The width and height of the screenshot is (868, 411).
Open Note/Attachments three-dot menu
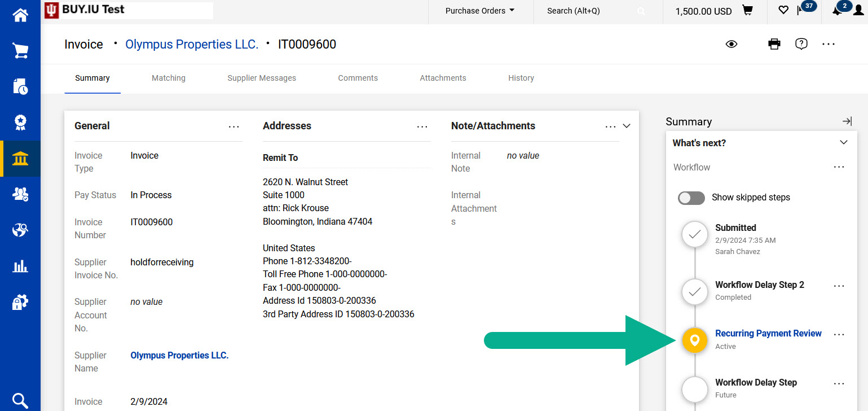coord(611,127)
